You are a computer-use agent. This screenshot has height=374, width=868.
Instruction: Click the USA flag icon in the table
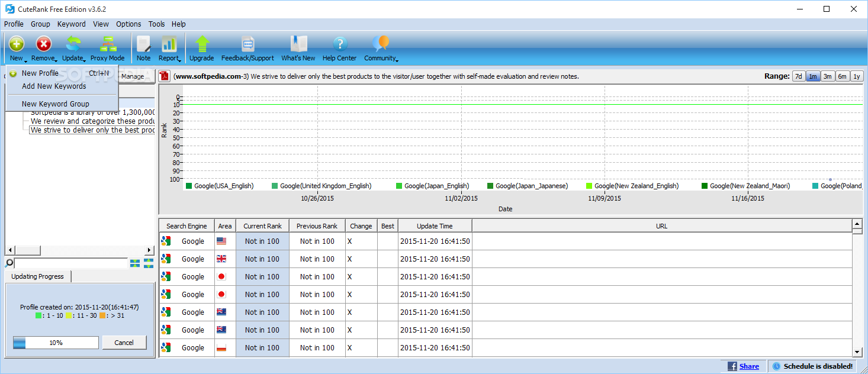[221, 241]
